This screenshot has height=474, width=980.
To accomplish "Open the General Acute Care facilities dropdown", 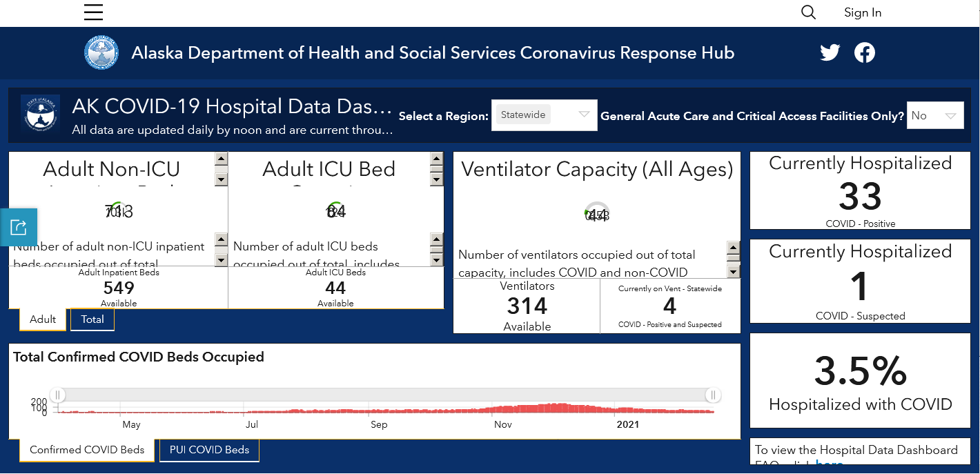I will 935,115.
